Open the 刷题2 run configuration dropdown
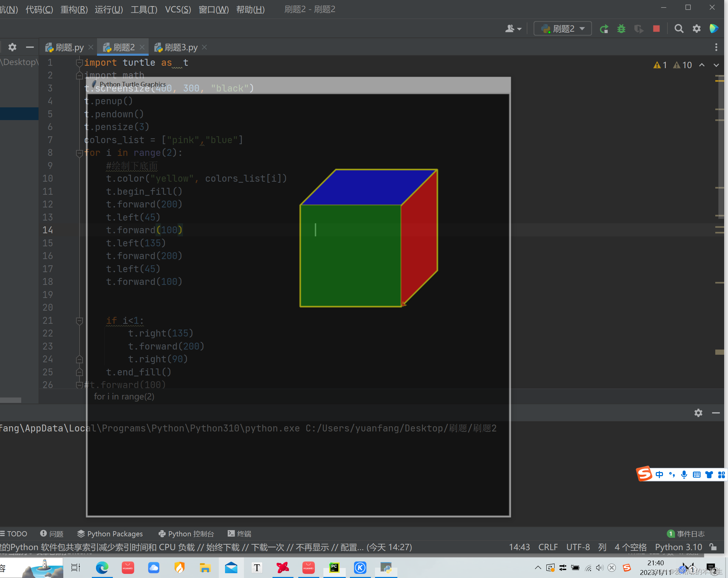The width and height of the screenshot is (728, 578). (563, 29)
